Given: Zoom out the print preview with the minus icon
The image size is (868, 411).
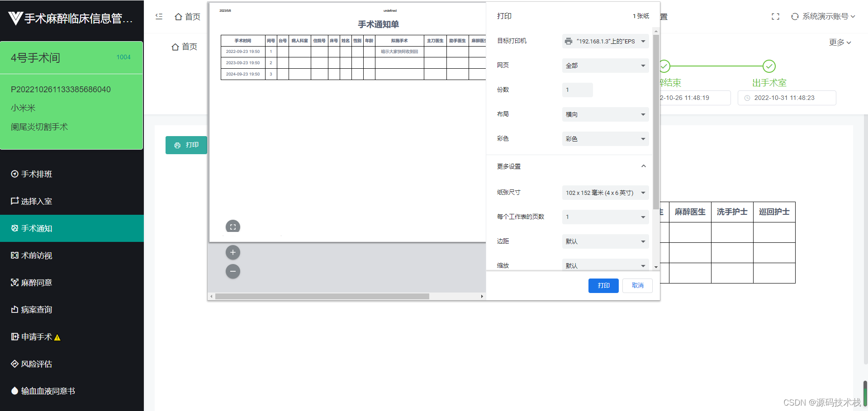Looking at the screenshot, I should (233, 271).
